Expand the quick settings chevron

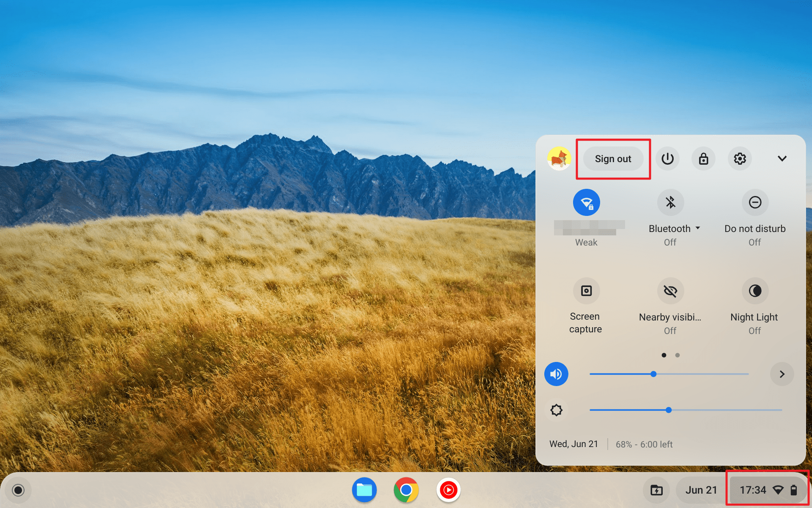click(x=782, y=158)
